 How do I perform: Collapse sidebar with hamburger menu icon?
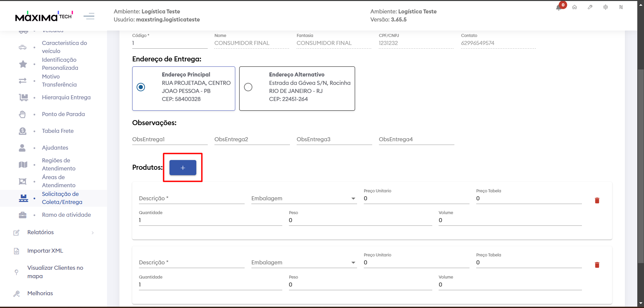[x=89, y=16]
